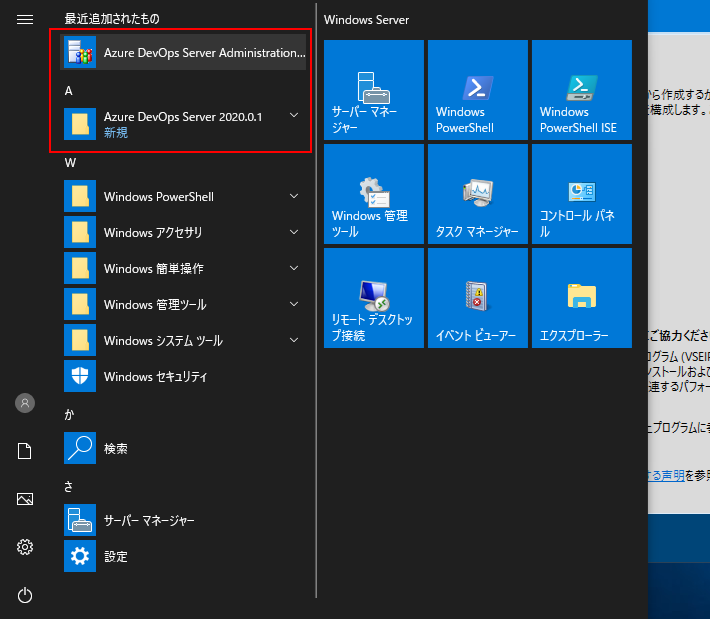Toggle the hamburger menu in Start
The width and height of the screenshot is (710, 619).
coord(25,19)
